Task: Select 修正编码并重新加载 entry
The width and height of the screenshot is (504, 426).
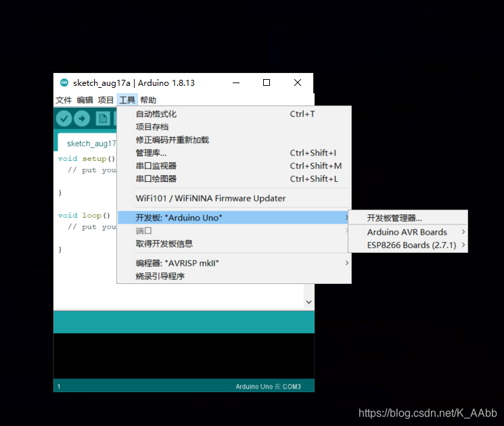Action: pos(234,140)
